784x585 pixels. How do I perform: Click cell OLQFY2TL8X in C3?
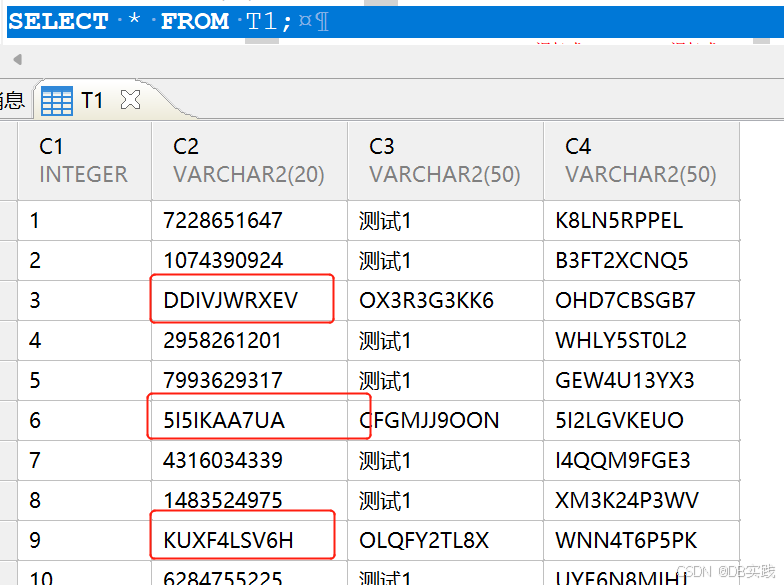coord(445,540)
